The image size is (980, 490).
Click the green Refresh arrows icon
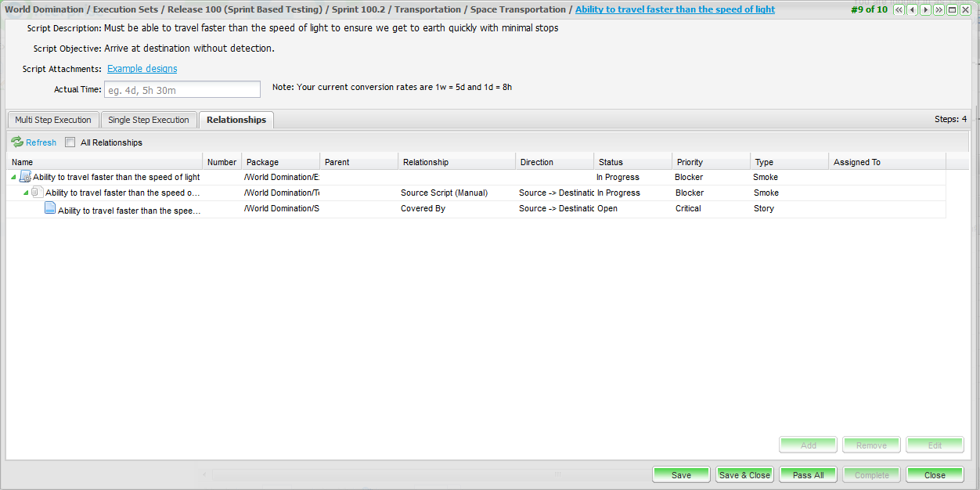point(17,142)
